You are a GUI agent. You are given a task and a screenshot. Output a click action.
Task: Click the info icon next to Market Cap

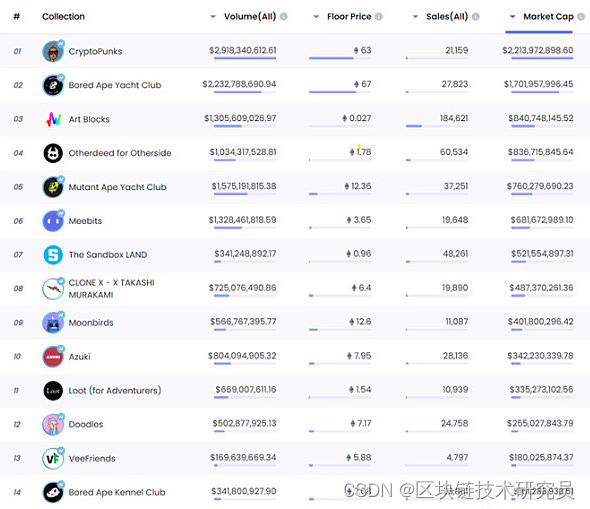581,17
